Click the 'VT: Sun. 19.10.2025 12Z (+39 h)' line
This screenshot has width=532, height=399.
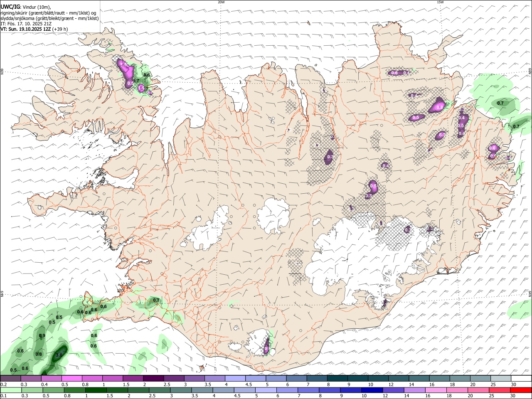(34, 29)
